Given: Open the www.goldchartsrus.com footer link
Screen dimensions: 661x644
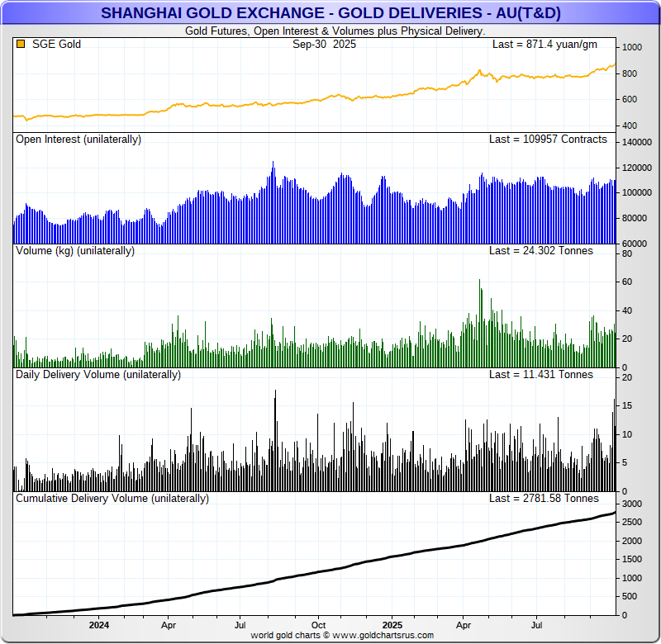Looking at the screenshot, I should pos(383,635).
